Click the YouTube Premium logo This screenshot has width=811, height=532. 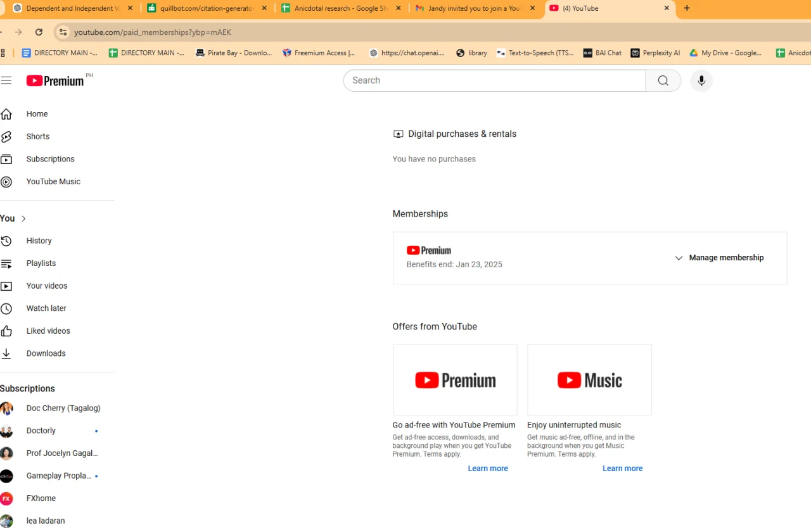click(55, 80)
